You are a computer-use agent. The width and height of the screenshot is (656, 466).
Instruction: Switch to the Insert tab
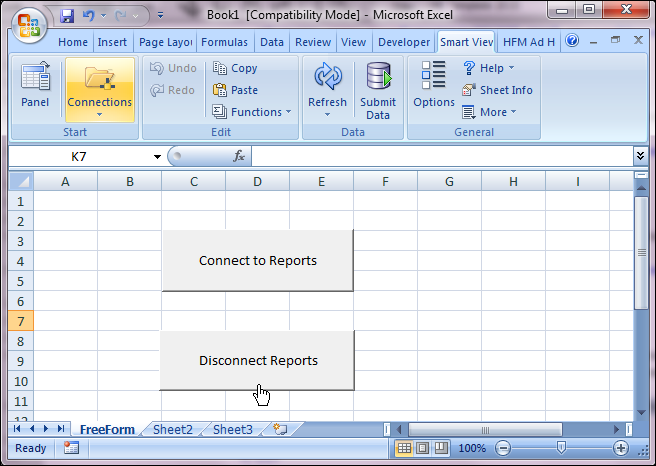(112, 42)
